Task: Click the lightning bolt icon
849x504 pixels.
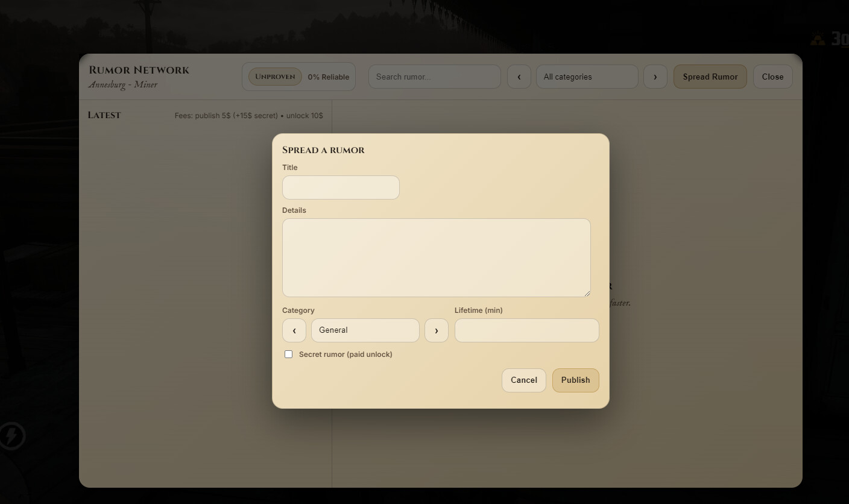Action: [11, 436]
